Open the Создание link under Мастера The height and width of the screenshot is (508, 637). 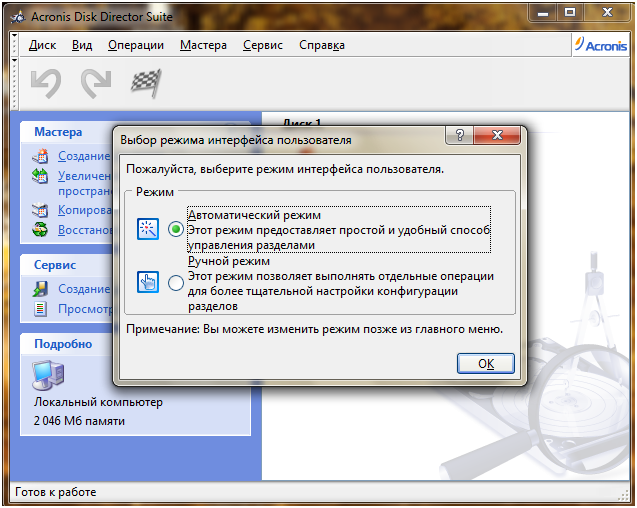tap(84, 156)
